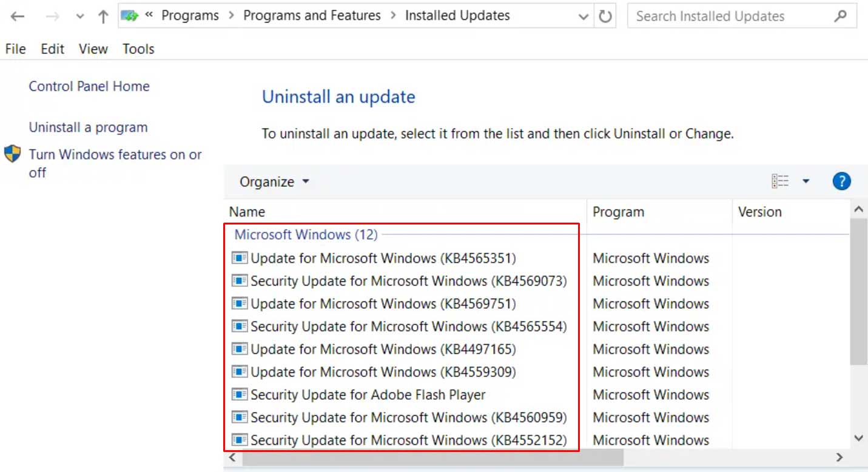Open the view options dropdown arrow
This screenshot has width=868, height=472.
806,181
